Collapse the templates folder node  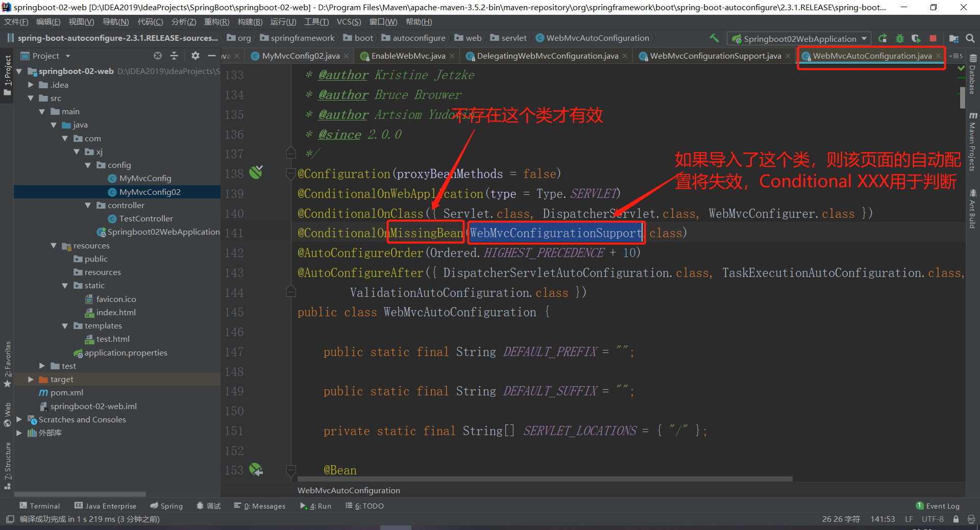pos(65,326)
